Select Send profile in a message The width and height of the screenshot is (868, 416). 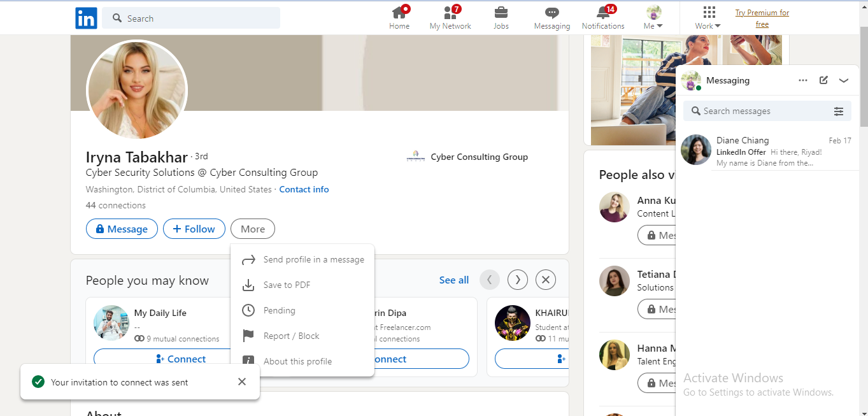(302, 259)
